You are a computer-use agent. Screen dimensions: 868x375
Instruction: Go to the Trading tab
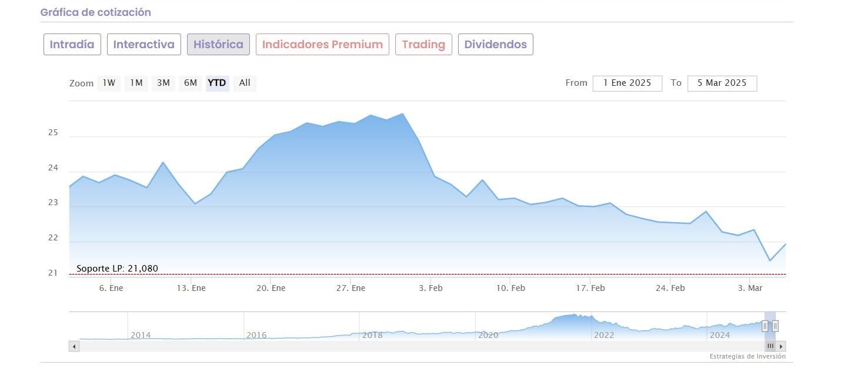[423, 45]
